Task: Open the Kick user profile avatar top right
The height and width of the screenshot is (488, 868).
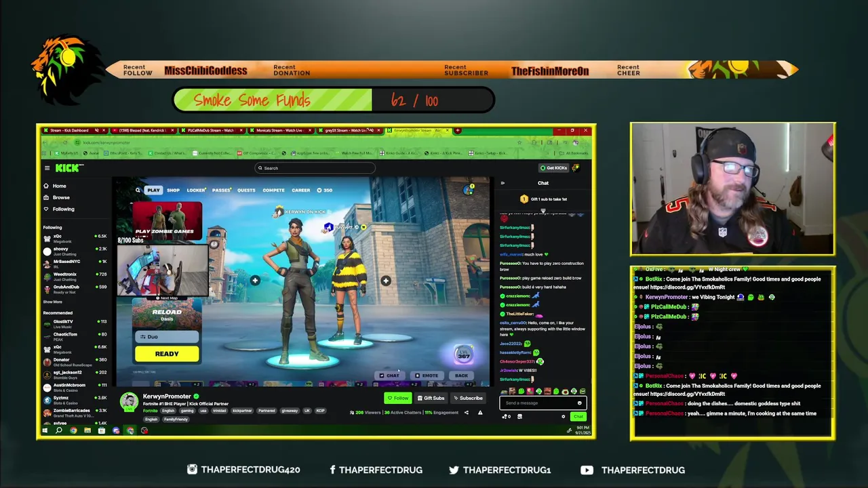Action: pyautogui.click(x=576, y=168)
